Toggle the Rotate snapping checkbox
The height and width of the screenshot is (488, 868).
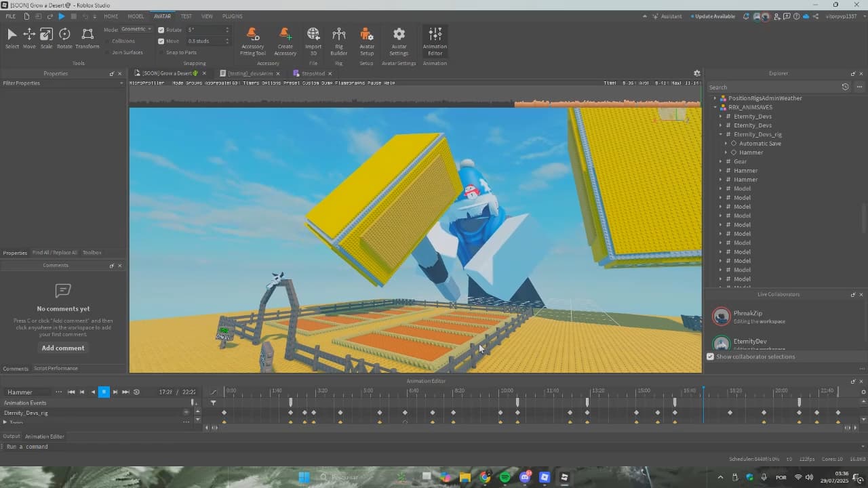click(x=161, y=30)
